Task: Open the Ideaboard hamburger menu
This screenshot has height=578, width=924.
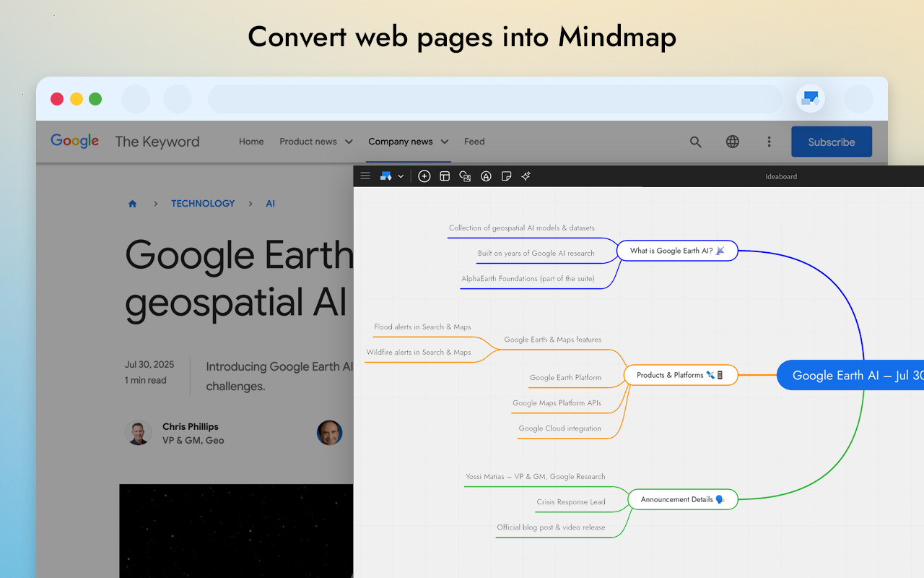Action: 365,176
